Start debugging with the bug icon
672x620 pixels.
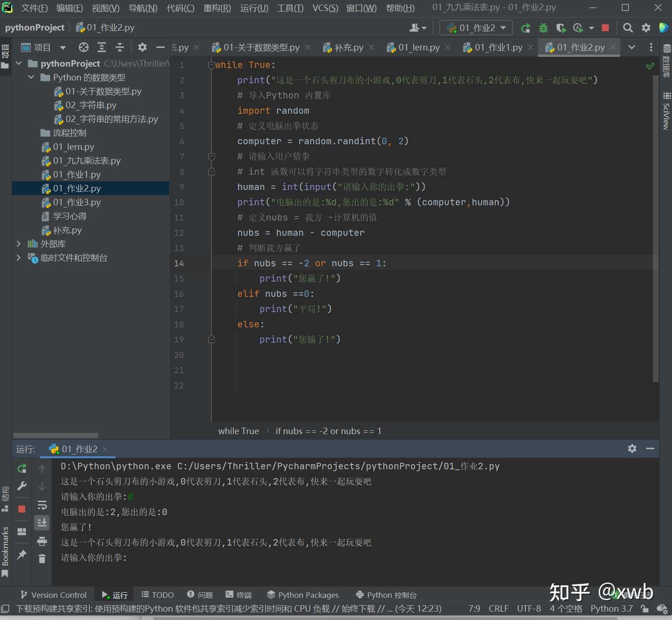[x=543, y=28]
